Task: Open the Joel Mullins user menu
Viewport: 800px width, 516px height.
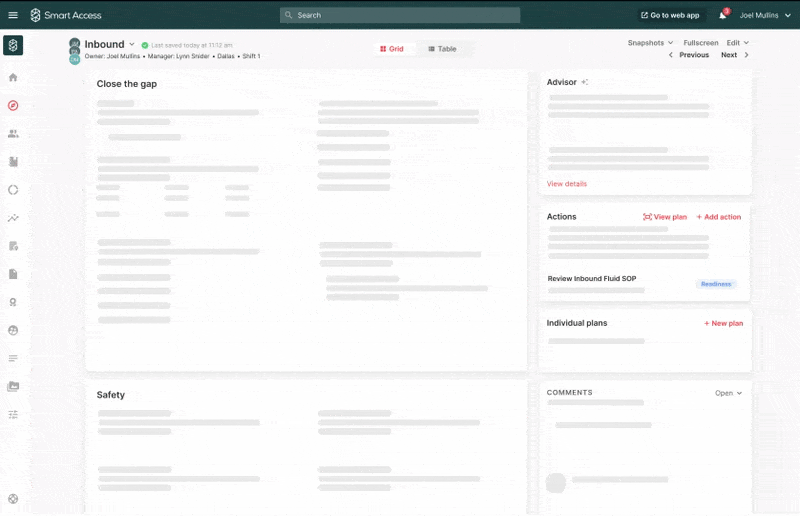Action: click(765, 15)
